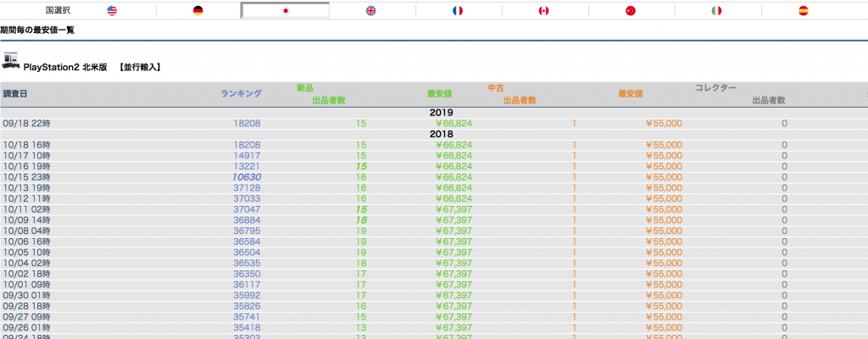Click ranking 14917 for 10/17
Viewport: 868px width, 339px height.
(247, 156)
